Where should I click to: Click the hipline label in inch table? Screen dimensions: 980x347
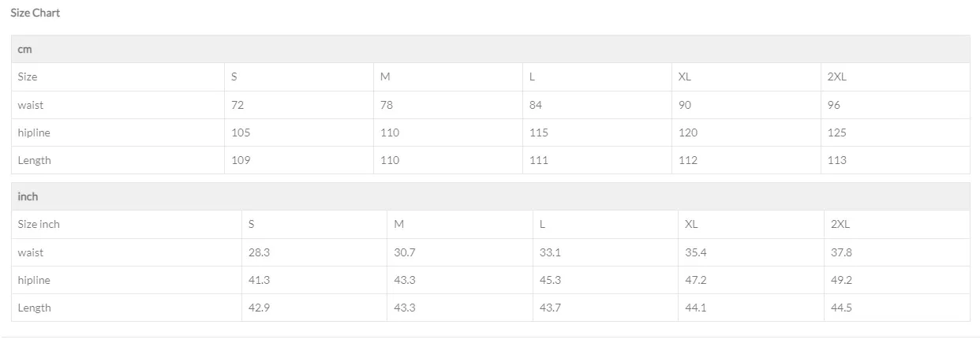click(x=34, y=280)
